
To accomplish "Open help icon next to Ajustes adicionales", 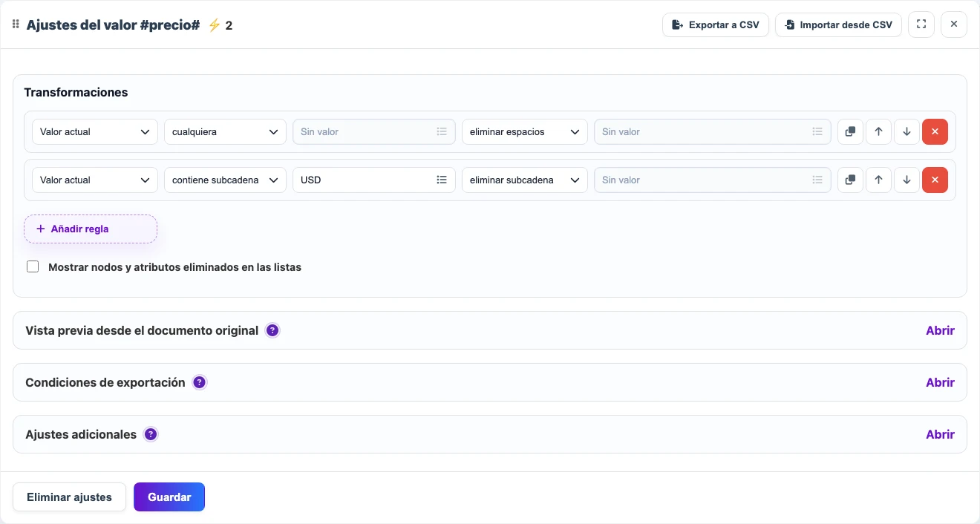I will point(151,434).
